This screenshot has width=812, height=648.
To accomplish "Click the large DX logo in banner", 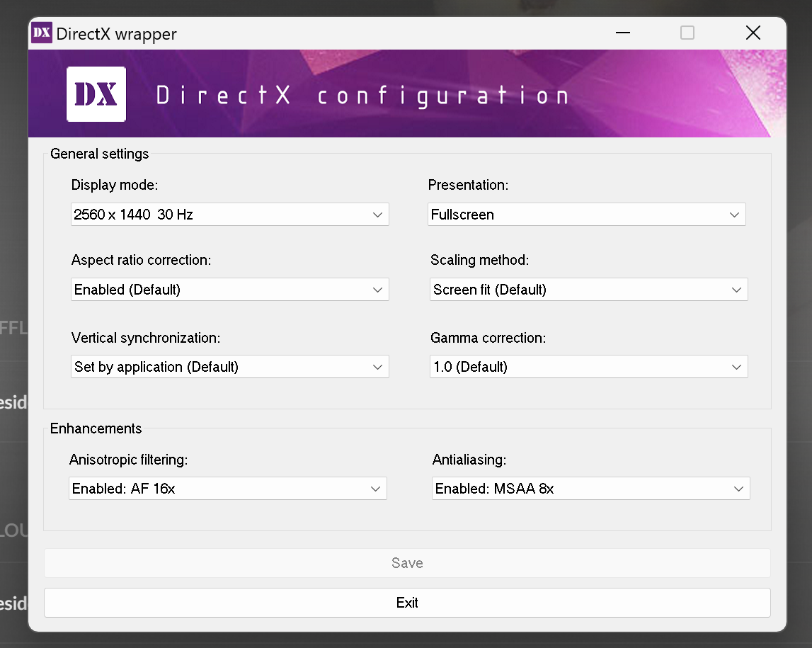I will click(96, 94).
